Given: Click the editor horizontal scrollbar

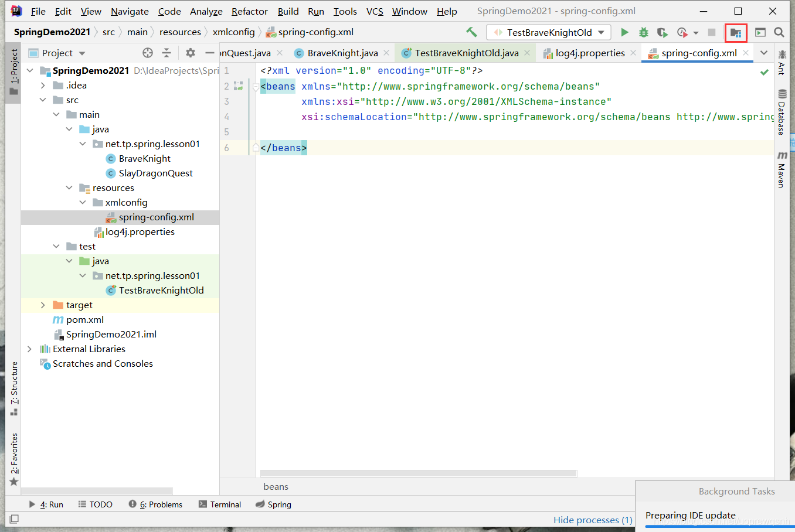Looking at the screenshot, I should coord(419,473).
